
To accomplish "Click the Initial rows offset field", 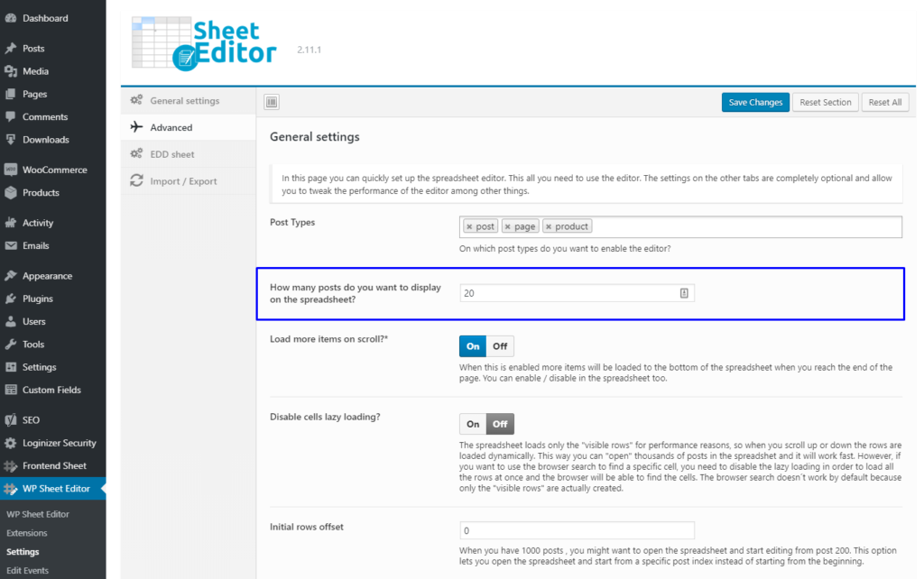I will point(577,530).
